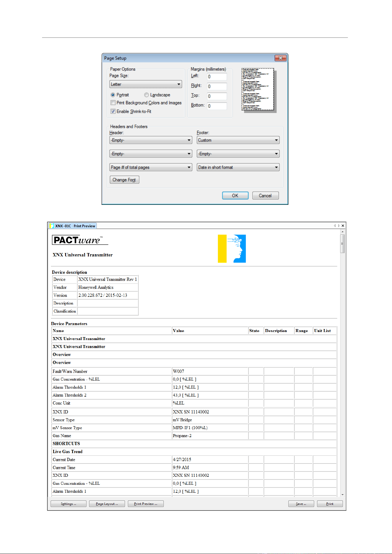Open the first Header dropdown

pyautogui.click(x=151, y=140)
